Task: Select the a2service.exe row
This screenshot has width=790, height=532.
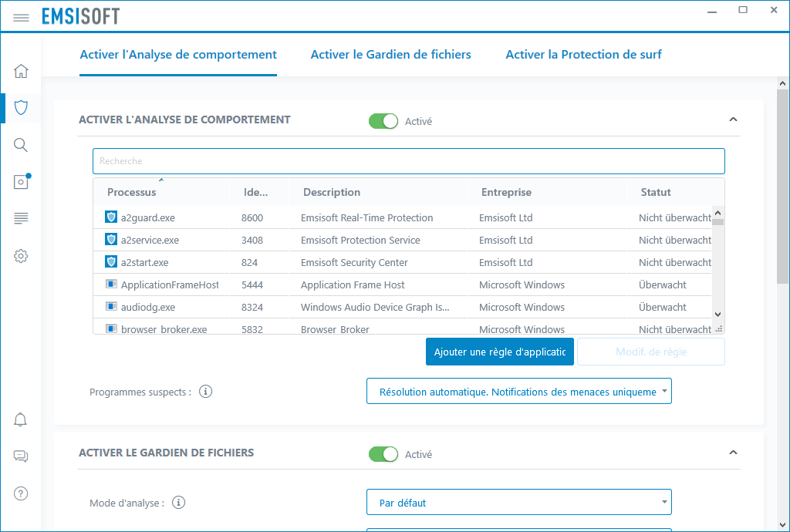Action: click(x=402, y=240)
